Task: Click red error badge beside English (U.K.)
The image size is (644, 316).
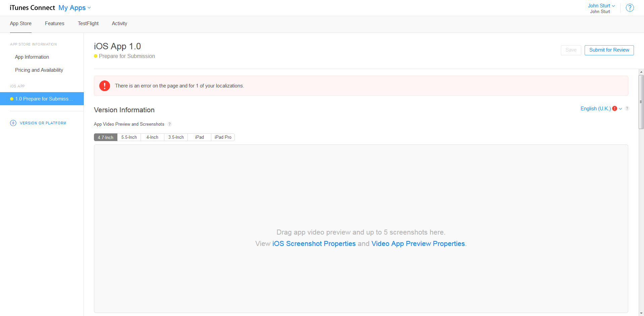Action: point(614,109)
